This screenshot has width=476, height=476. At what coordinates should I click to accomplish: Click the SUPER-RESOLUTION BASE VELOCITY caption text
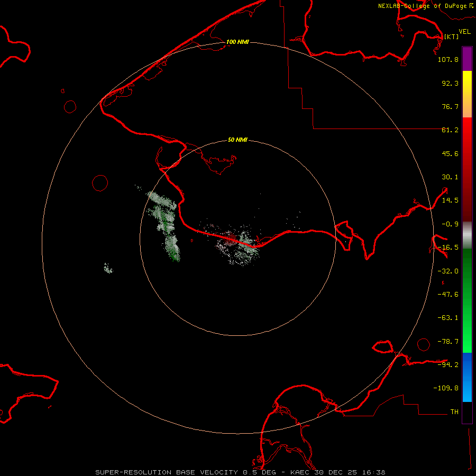click(167, 472)
